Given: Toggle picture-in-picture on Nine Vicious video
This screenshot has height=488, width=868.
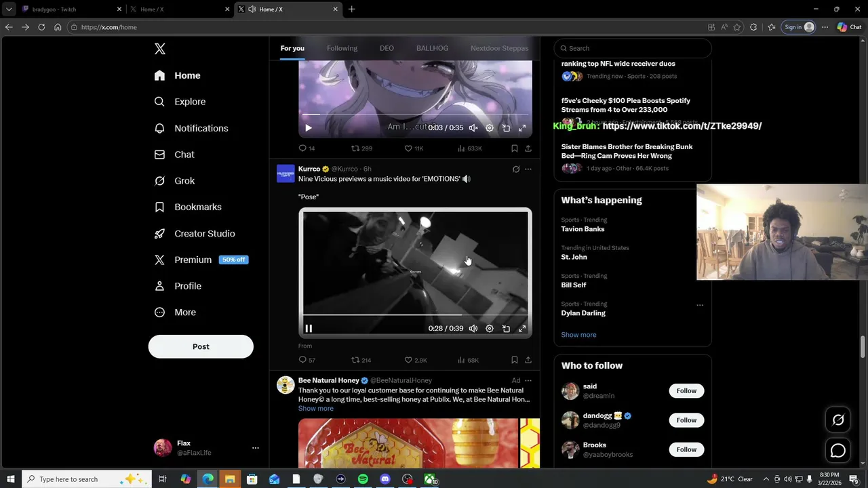Looking at the screenshot, I should [506, 329].
